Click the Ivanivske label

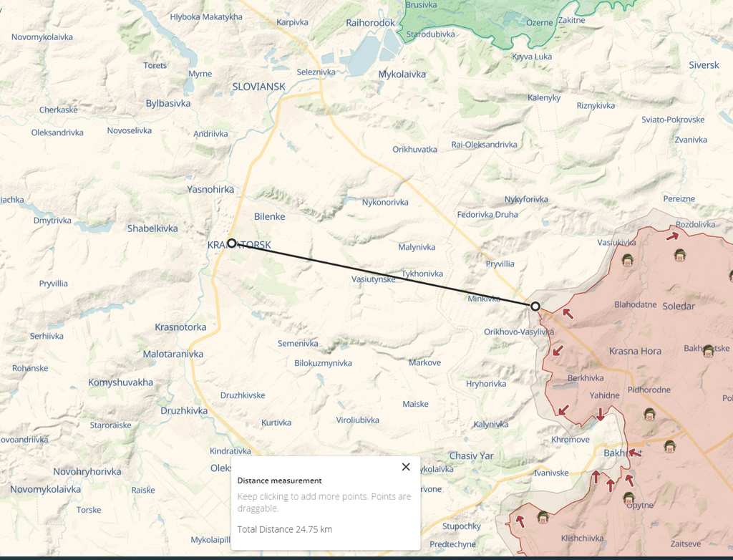coord(552,473)
